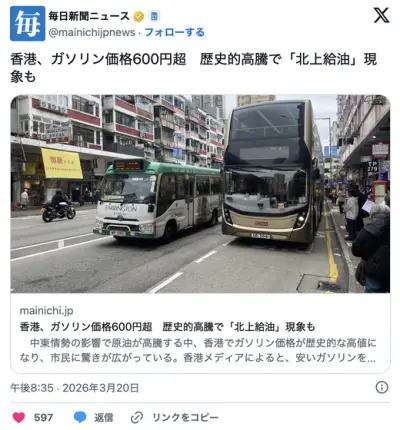
Task: Open the Hong Kong bus photo
Action: 200,194
